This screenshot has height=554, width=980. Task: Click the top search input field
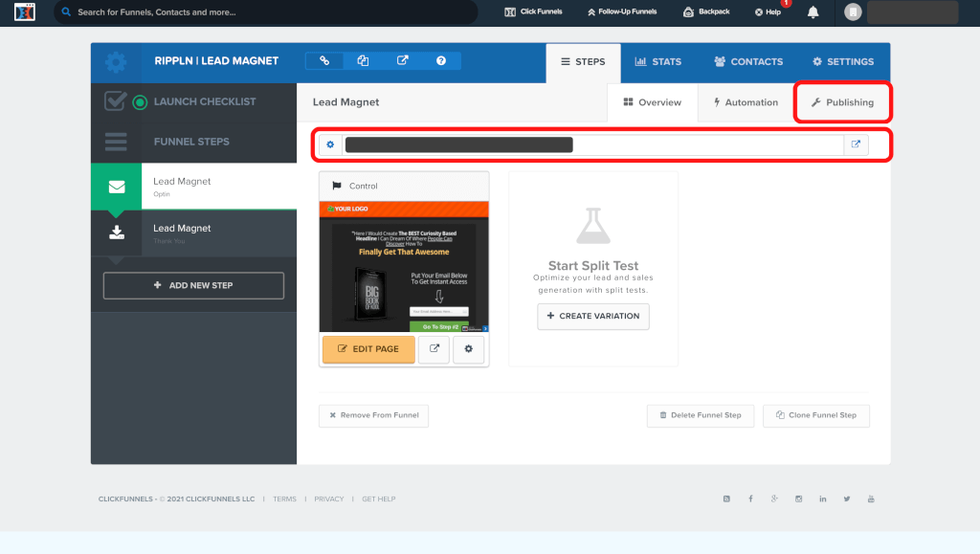[268, 12]
